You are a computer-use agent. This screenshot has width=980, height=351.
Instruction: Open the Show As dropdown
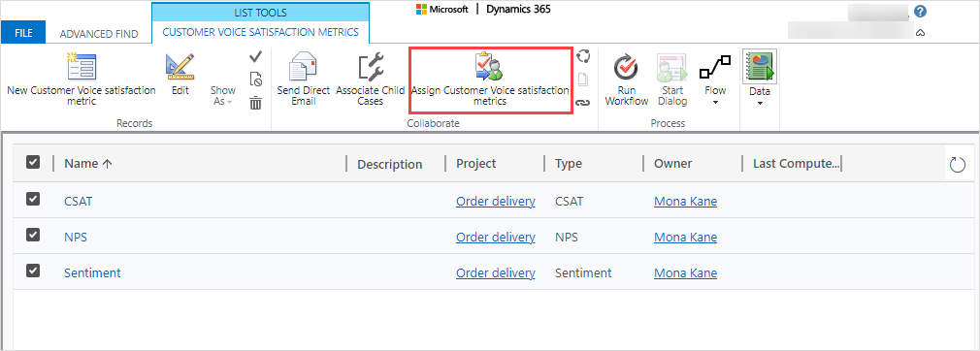click(222, 96)
